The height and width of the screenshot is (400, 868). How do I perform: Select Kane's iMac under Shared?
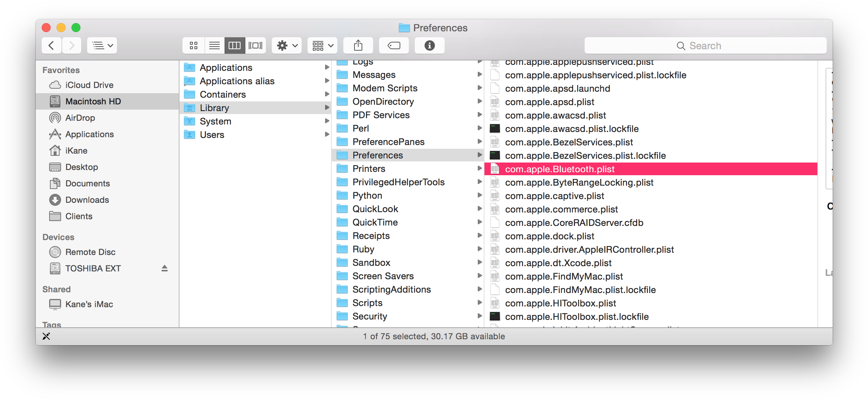89,304
